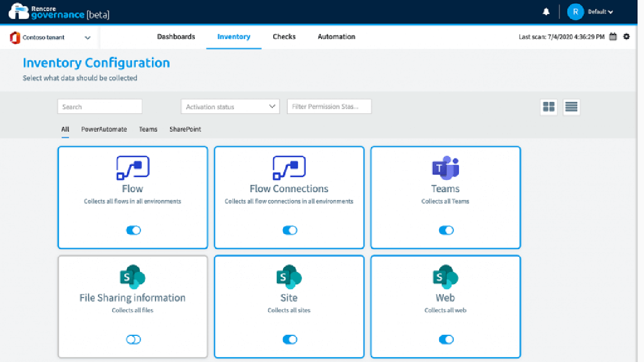Viewport: 644px width, 362px height.
Task: Switch to list view layout
Action: click(571, 107)
